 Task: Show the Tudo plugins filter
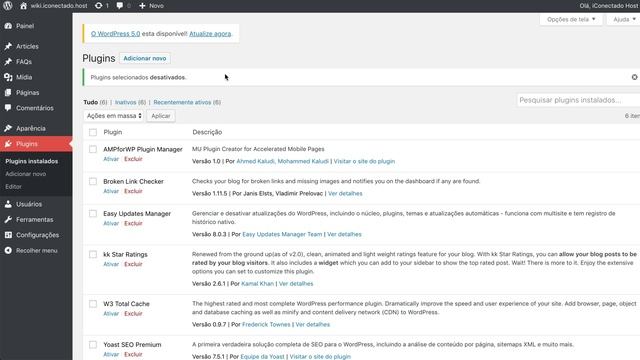[91, 102]
